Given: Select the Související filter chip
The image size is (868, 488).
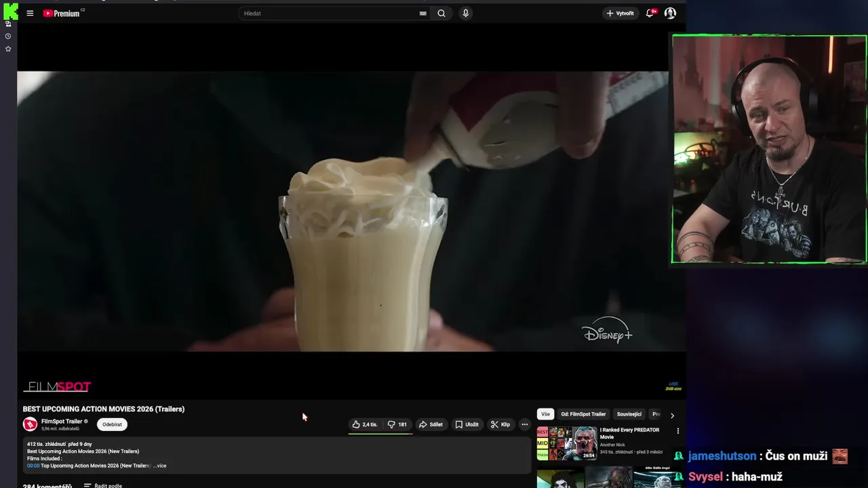Looking at the screenshot, I should tap(629, 414).
